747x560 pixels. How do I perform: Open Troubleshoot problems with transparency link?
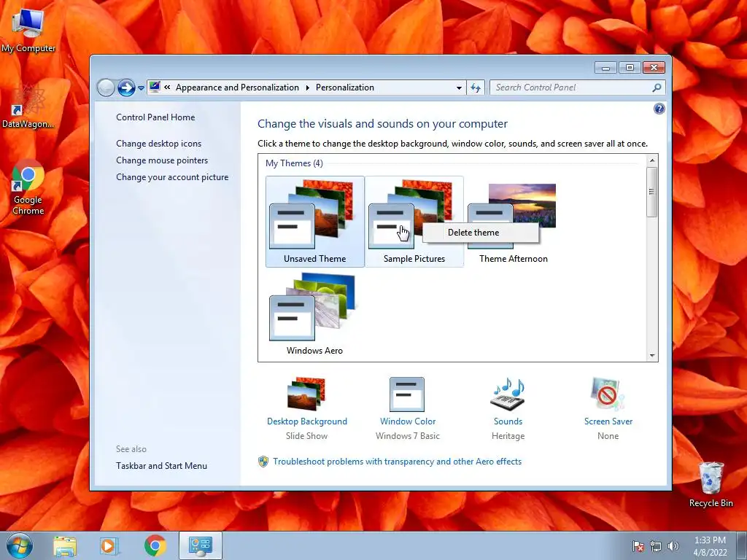(398, 462)
